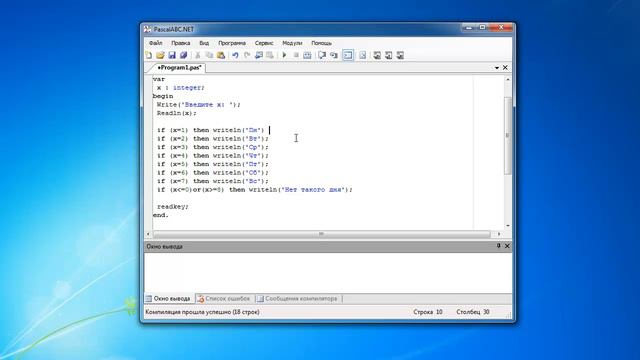The width and height of the screenshot is (640, 360).
Task: Open the Файл menu
Action: click(x=156, y=43)
